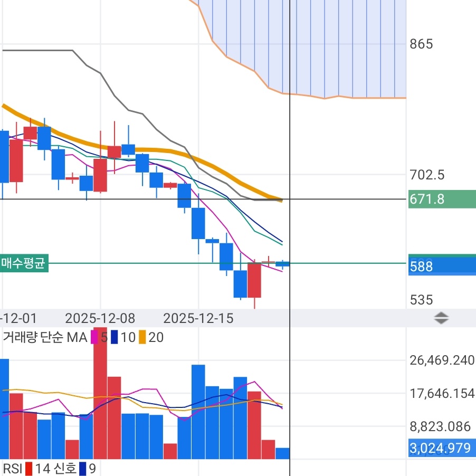Select the large red candle near the 535 low
Screen dimensions: 476x476
(x=254, y=280)
